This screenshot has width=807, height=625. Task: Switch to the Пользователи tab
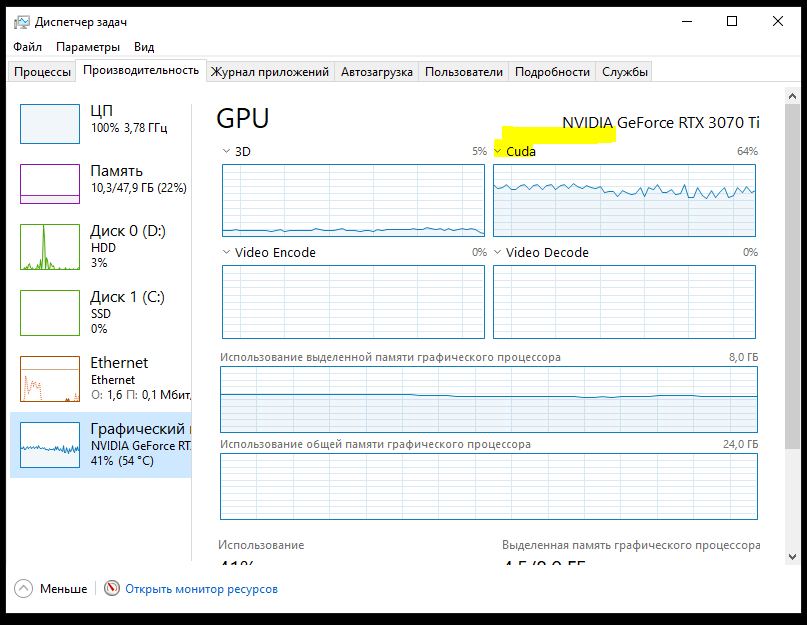coord(464,72)
